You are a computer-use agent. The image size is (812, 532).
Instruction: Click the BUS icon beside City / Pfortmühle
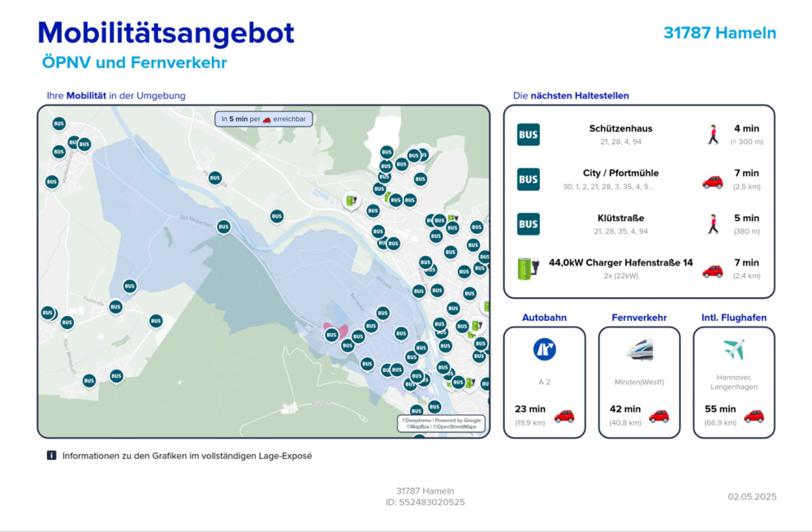coord(528,179)
